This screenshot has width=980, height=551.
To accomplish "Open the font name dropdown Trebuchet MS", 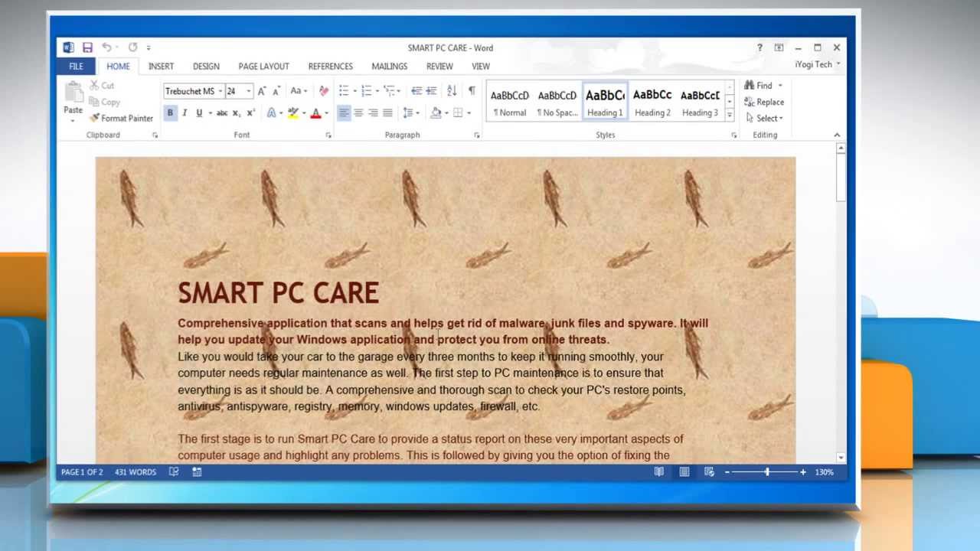I will tap(220, 91).
